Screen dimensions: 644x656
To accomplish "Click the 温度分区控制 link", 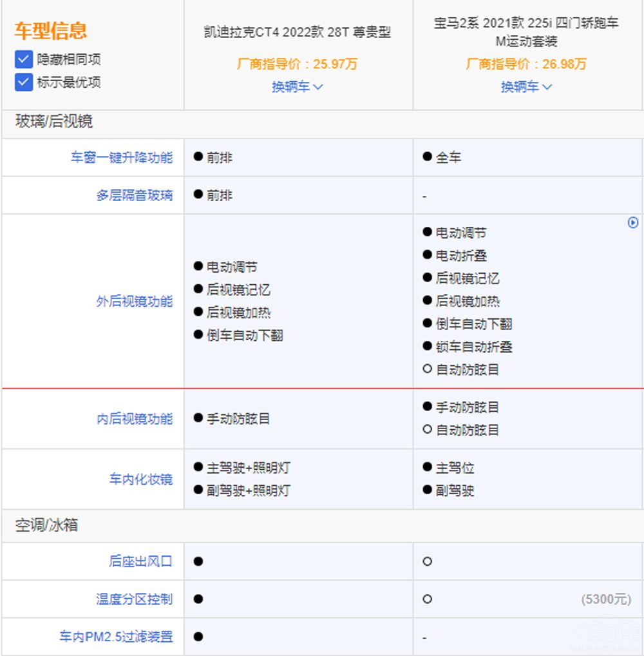I will [x=135, y=599].
